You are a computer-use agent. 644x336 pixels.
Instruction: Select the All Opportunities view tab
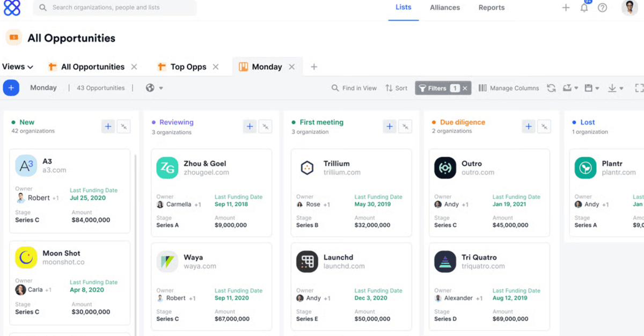pos(92,67)
